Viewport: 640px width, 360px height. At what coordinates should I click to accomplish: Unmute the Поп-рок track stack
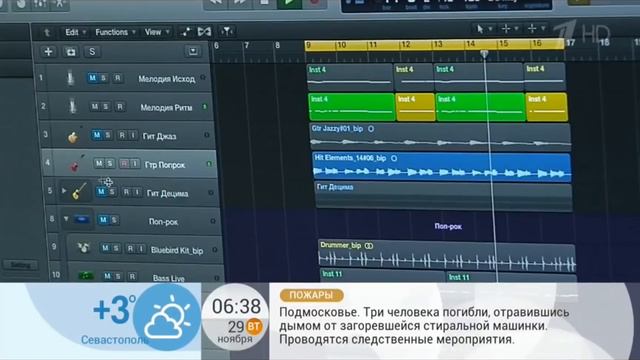pyautogui.click(x=103, y=220)
